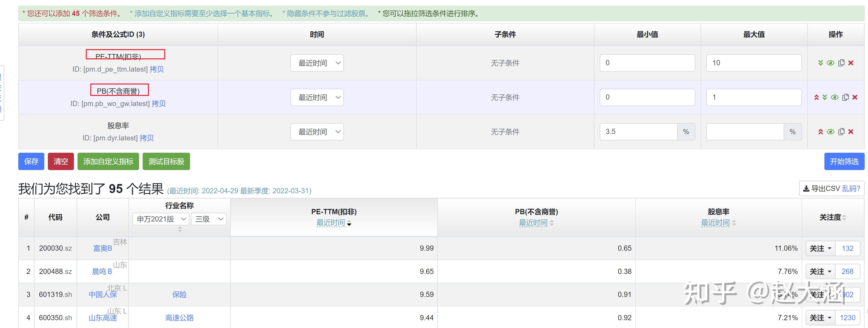Delete the 股息率 condition row

coord(851,132)
